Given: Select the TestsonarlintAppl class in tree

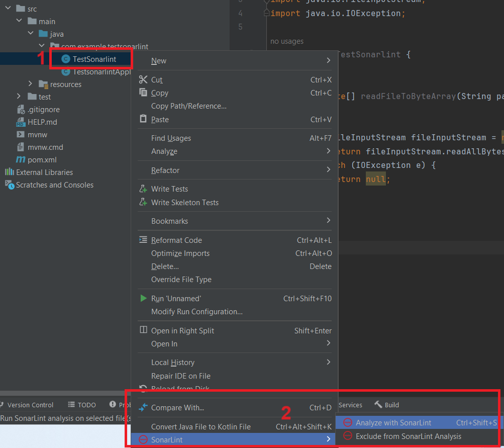Looking at the screenshot, I should tap(102, 72).
